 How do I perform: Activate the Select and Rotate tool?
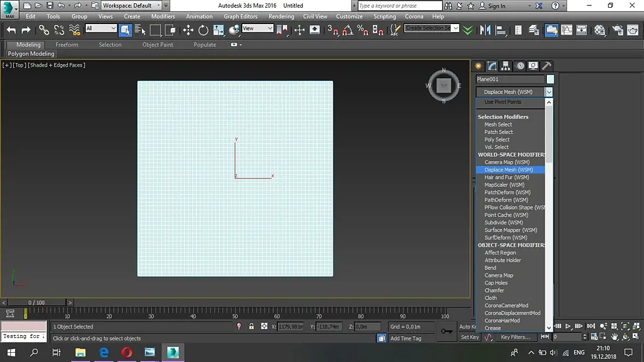[203, 31]
